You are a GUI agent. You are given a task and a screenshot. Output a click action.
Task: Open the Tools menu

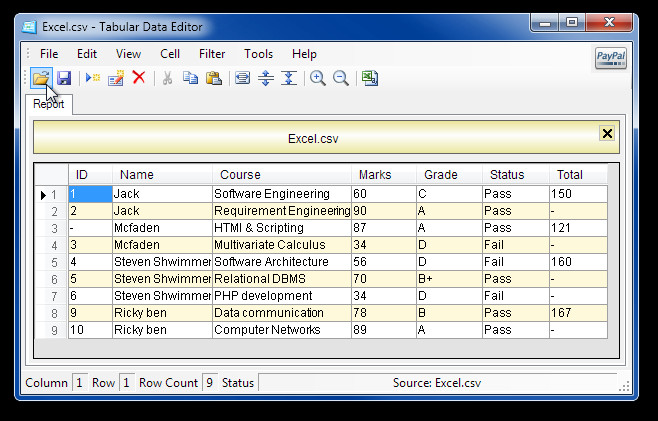258,54
